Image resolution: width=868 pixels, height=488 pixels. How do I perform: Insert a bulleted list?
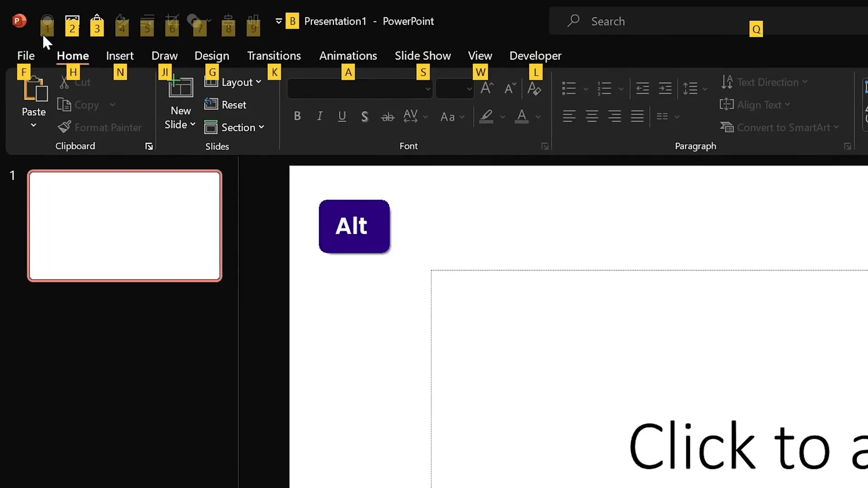[x=569, y=88]
